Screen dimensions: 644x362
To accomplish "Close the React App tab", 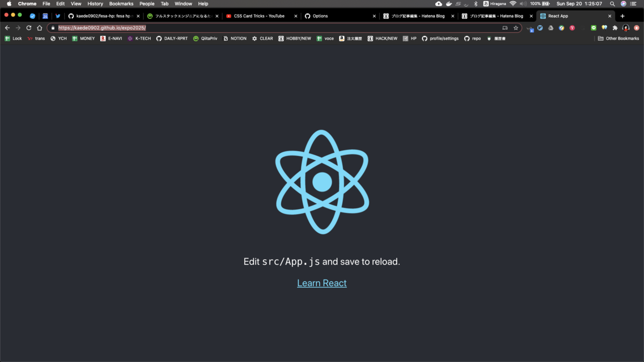I will click(x=610, y=16).
